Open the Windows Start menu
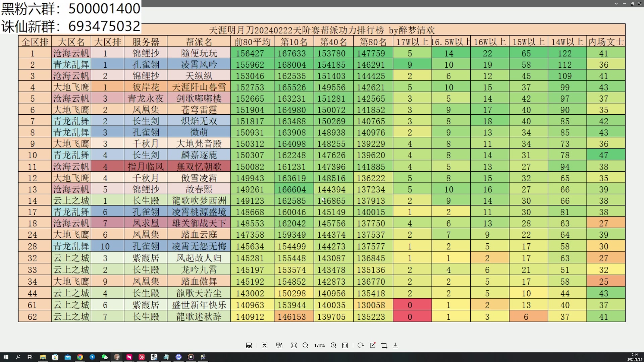 pyautogui.click(x=6, y=357)
